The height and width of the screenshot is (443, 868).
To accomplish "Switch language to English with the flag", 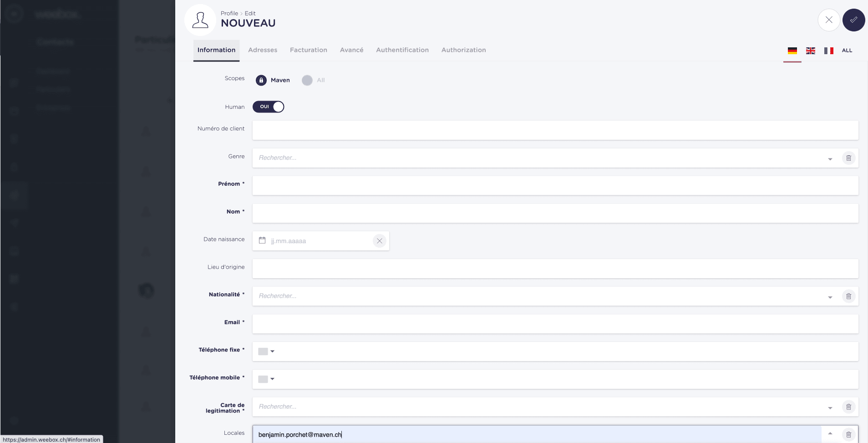I will pyautogui.click(x=810, y=51).
